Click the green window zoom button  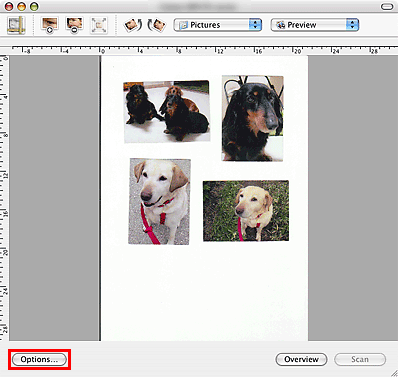tap(34, 6)
